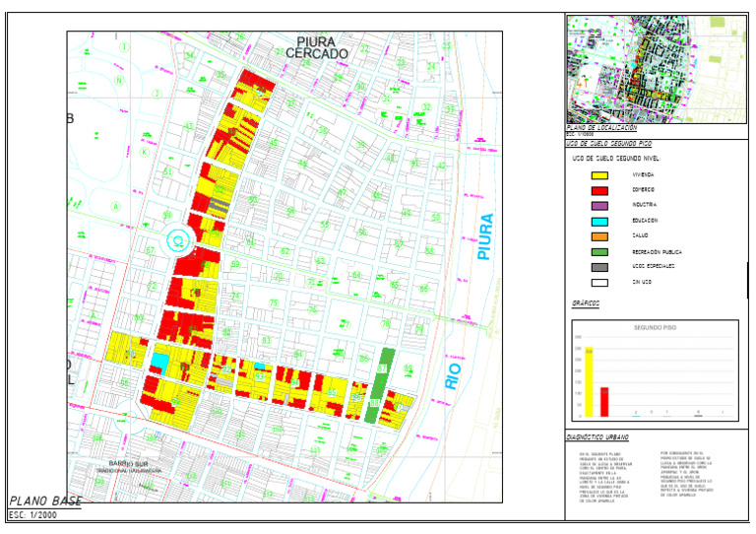Click block number 45 on the map
The width and height of the screenshot is (756, 534).
point(274,143)
